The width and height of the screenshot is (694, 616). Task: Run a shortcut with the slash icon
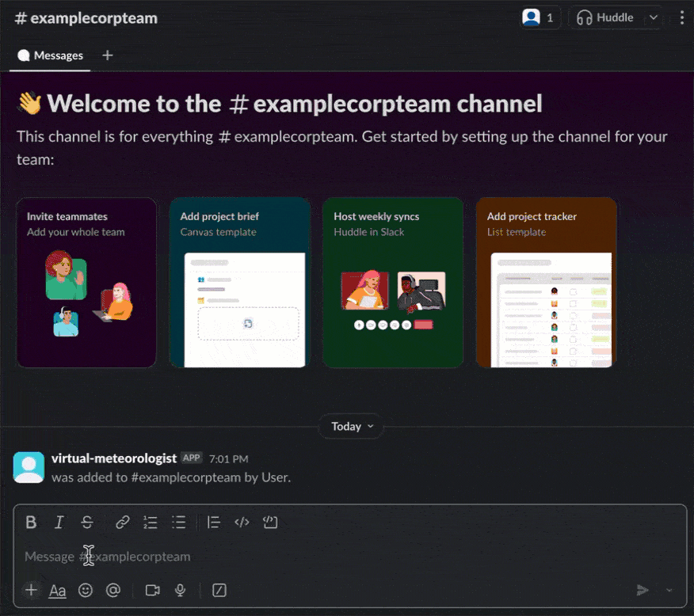point(219,590)
